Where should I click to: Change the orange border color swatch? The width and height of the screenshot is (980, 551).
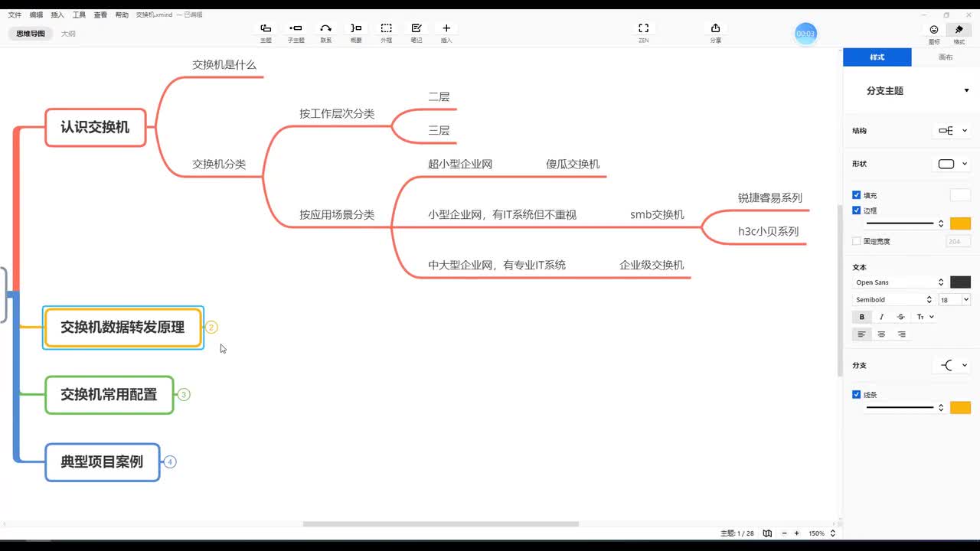point(960,223)
